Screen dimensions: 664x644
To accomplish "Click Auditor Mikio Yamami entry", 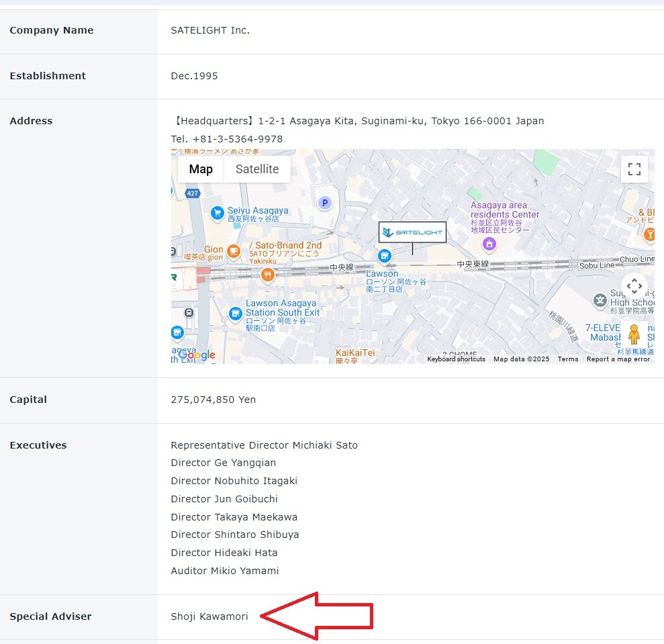I will [x=225, y=571].
